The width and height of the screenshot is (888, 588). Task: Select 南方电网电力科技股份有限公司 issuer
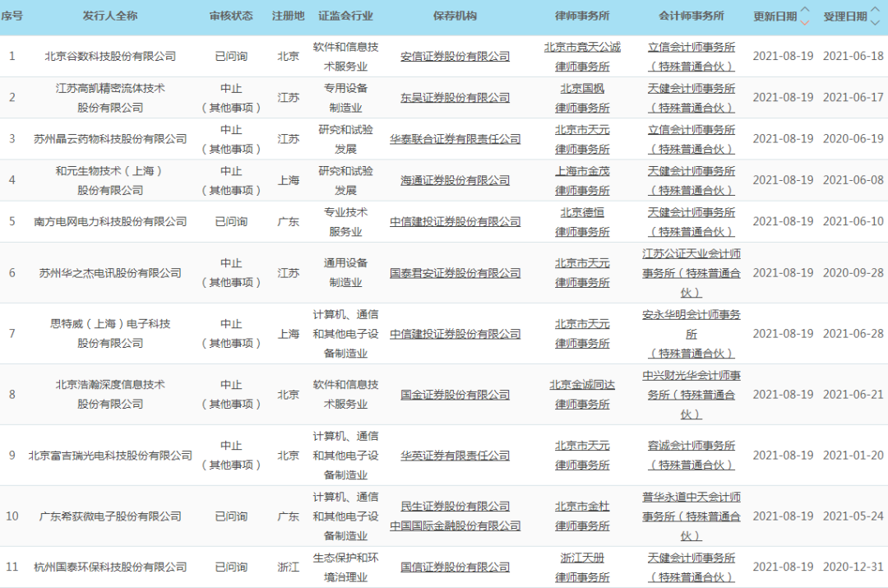(x=110, y=221)
